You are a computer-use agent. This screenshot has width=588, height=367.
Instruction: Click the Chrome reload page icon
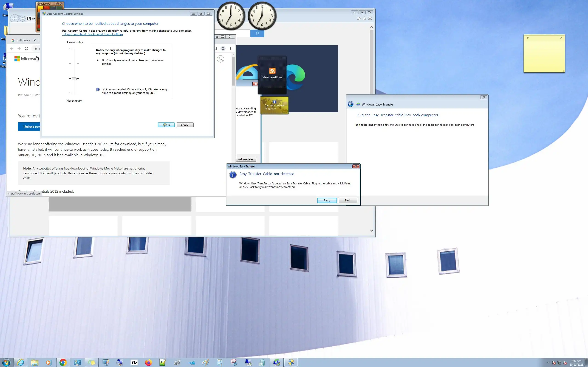tap(26, 48)
